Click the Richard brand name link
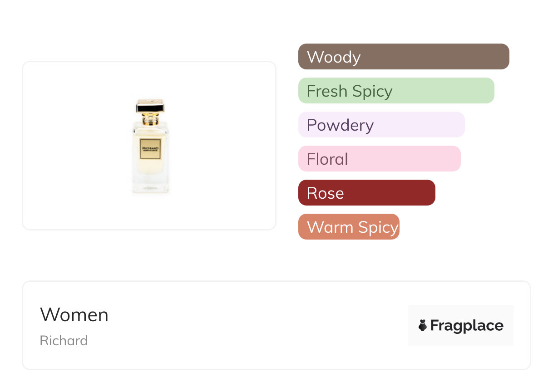This screenshot has width=553, height=392. pos(64,341)
